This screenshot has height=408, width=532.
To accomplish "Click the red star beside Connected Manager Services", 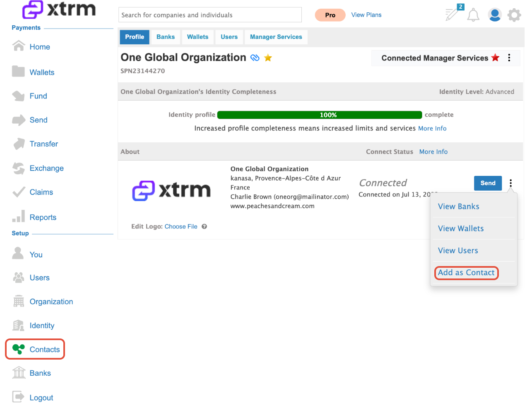I will click(496, 58).
